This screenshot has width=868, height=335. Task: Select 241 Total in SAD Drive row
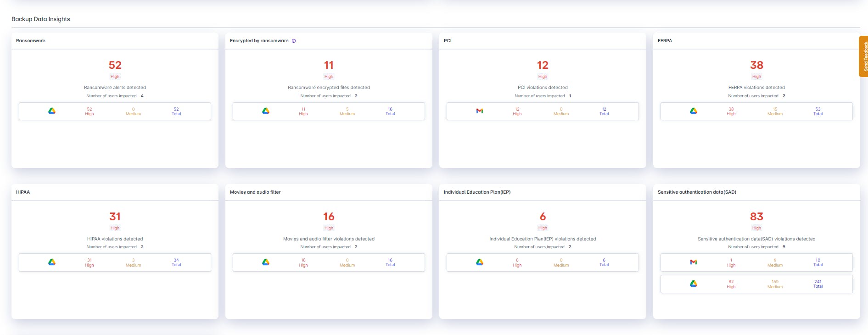click(818, 284)
